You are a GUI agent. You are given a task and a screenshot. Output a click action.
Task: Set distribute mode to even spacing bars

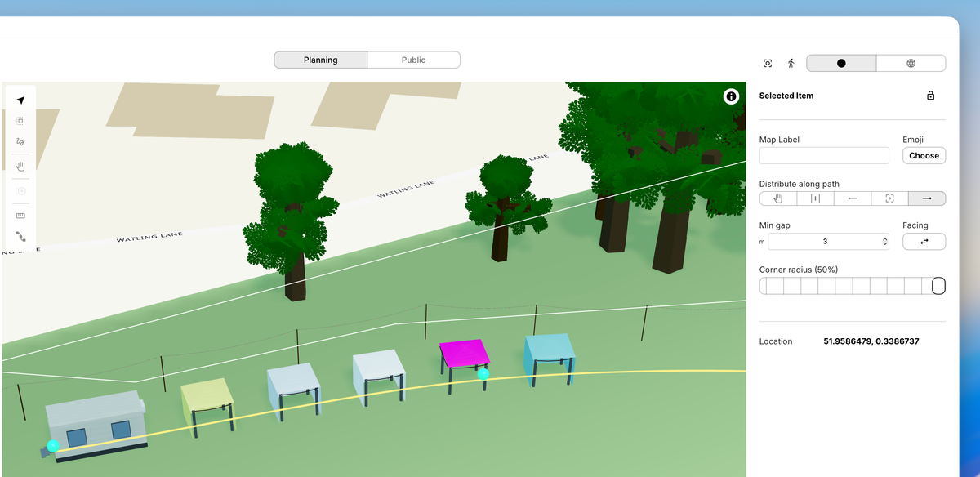click(x=815, y=198)
